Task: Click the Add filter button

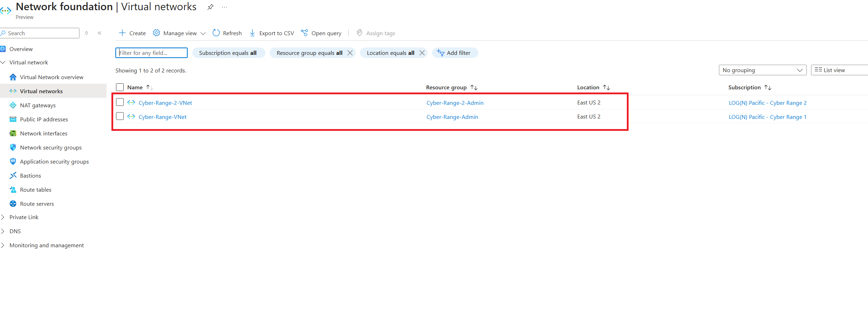Action: (455, 53)
